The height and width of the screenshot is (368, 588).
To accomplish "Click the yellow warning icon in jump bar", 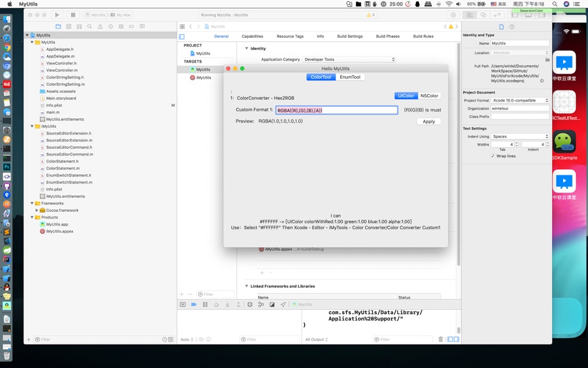I will 451,27.
